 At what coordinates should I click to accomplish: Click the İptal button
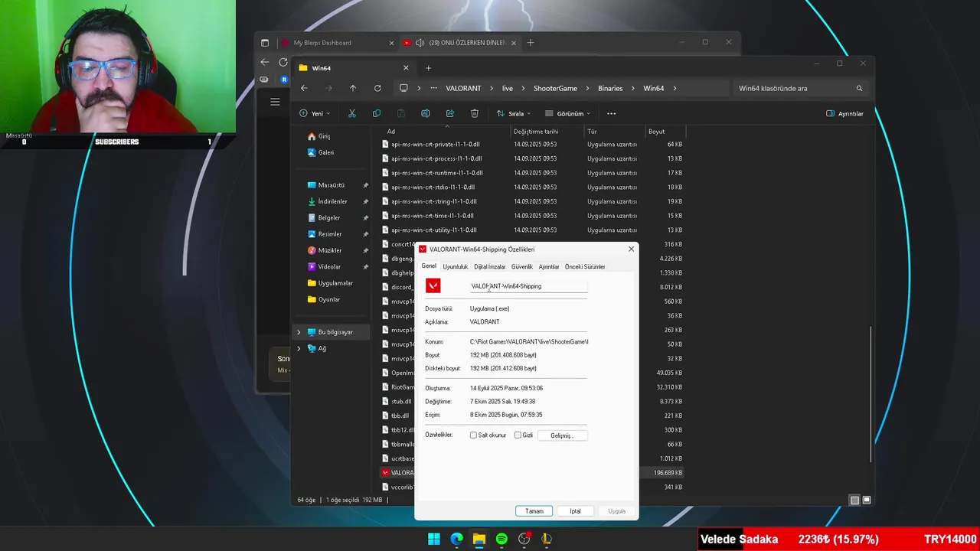[x=575, y=511]
